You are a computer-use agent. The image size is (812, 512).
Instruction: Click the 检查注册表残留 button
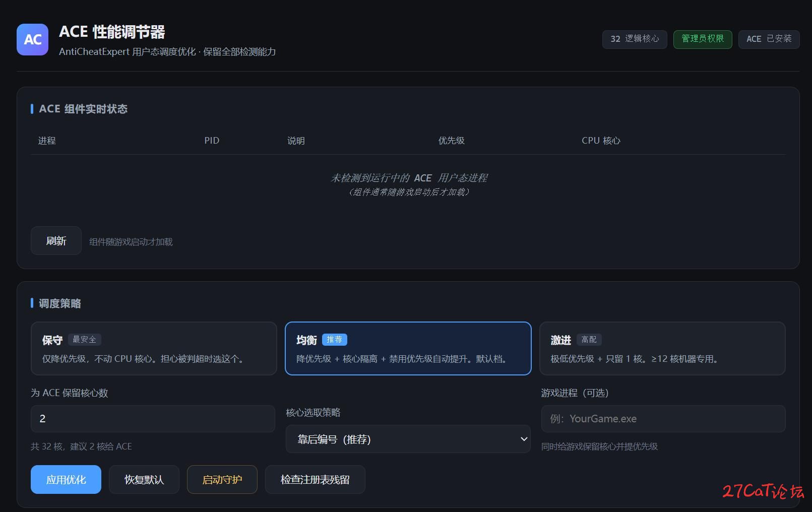(315, 480)
